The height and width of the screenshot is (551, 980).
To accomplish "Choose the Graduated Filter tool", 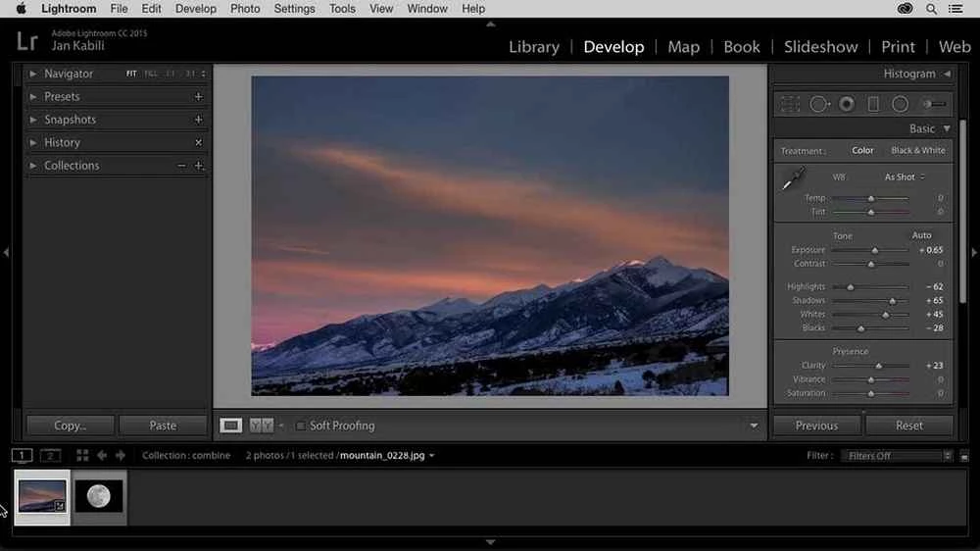I will tap(873, 104).
